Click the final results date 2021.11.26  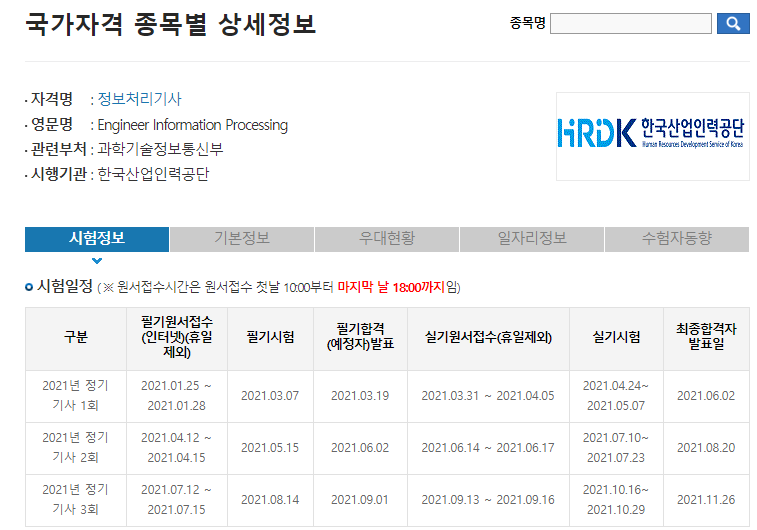click(x=706, y=500)
